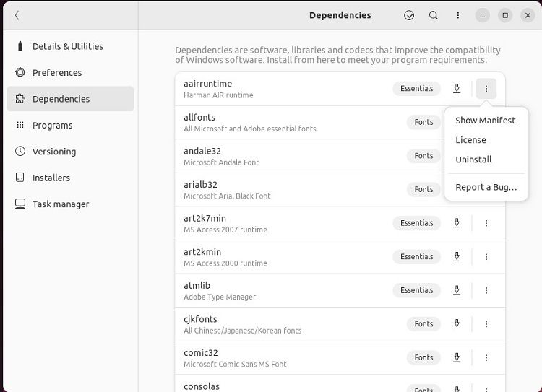
Task: Open the options menu for art2k7min
Action: [x=486, y=223]
